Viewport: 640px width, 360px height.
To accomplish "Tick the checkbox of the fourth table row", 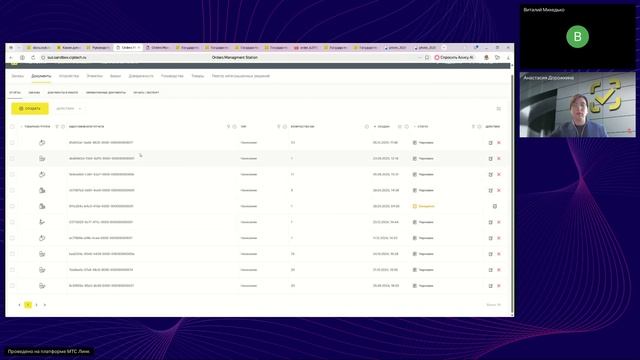I will (12, 190).
